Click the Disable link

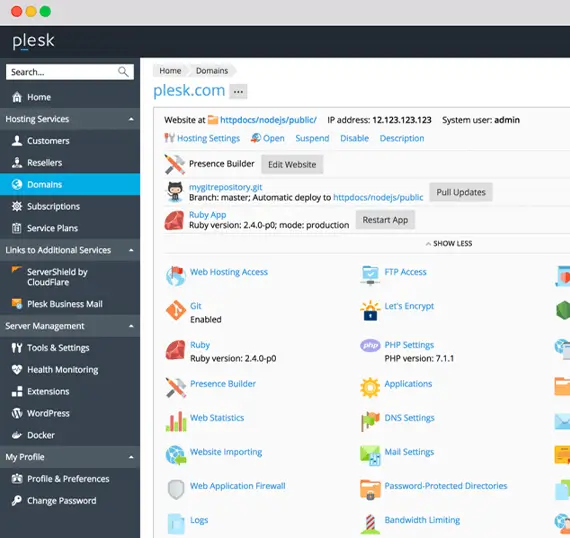pos(354,138)
